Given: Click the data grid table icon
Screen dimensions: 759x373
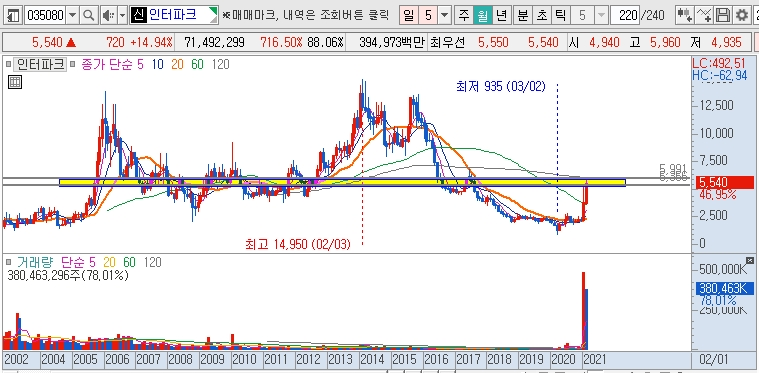Looking at the screenshot, I should [15, 82].
